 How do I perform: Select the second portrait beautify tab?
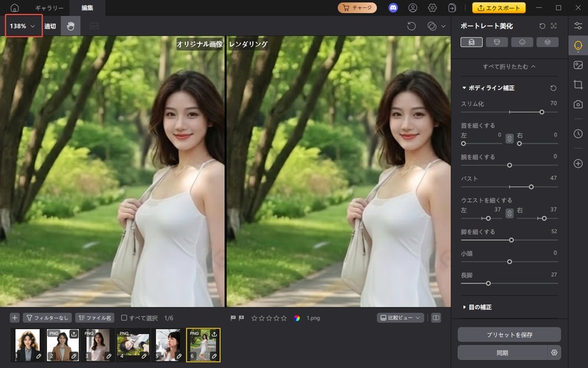497,42
